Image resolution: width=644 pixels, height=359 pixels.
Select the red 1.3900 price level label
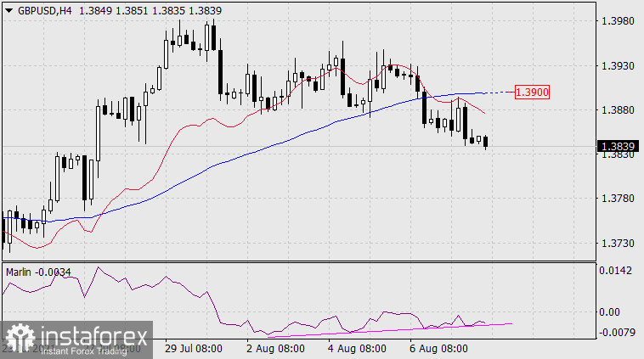pos(534,92)
